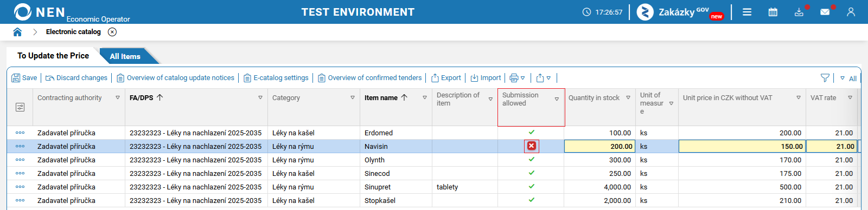Open row menu for Sinupret

(20, 187)
